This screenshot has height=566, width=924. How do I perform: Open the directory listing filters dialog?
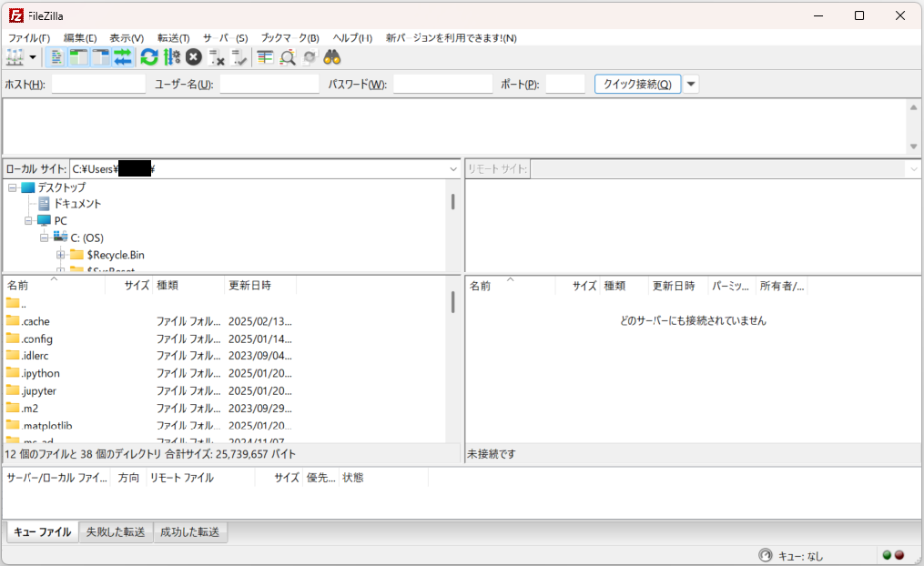(x=265, y=57)
